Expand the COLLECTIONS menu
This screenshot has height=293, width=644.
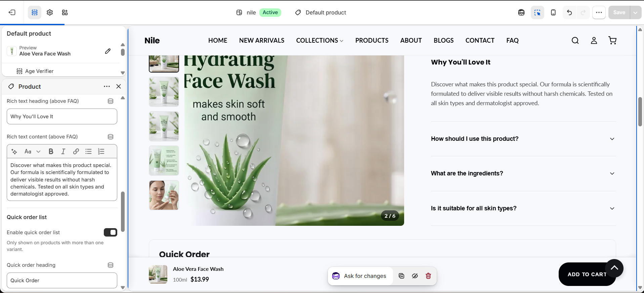pos(319,41)
